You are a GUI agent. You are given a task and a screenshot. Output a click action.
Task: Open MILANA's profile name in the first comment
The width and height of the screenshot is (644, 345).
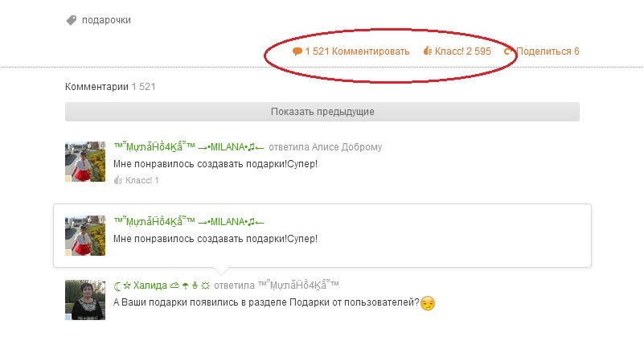pos(189,146)
